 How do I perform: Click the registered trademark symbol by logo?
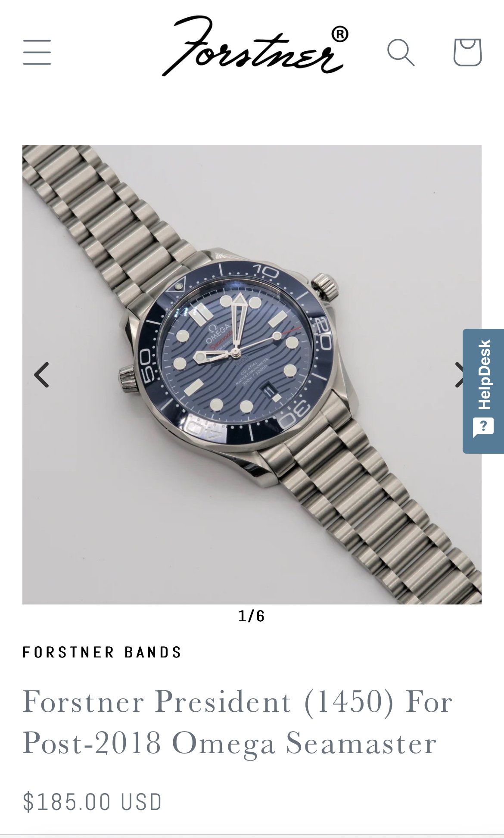tap(340, 34)
